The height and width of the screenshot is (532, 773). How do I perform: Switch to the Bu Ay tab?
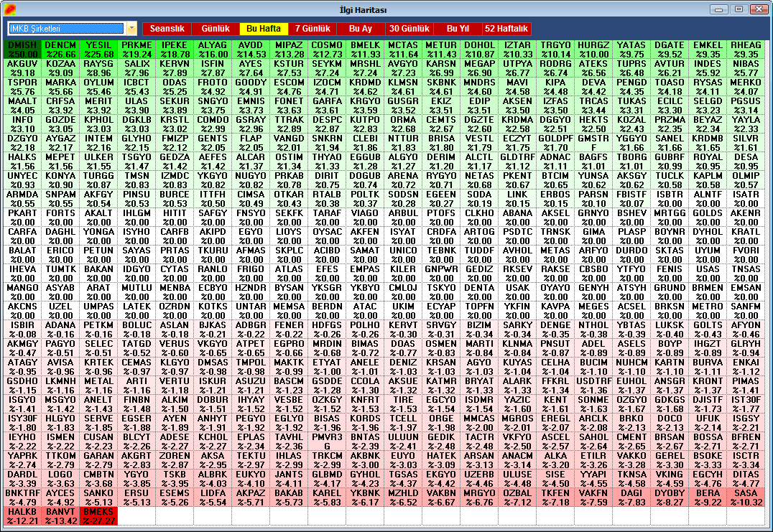click(361, 29)
